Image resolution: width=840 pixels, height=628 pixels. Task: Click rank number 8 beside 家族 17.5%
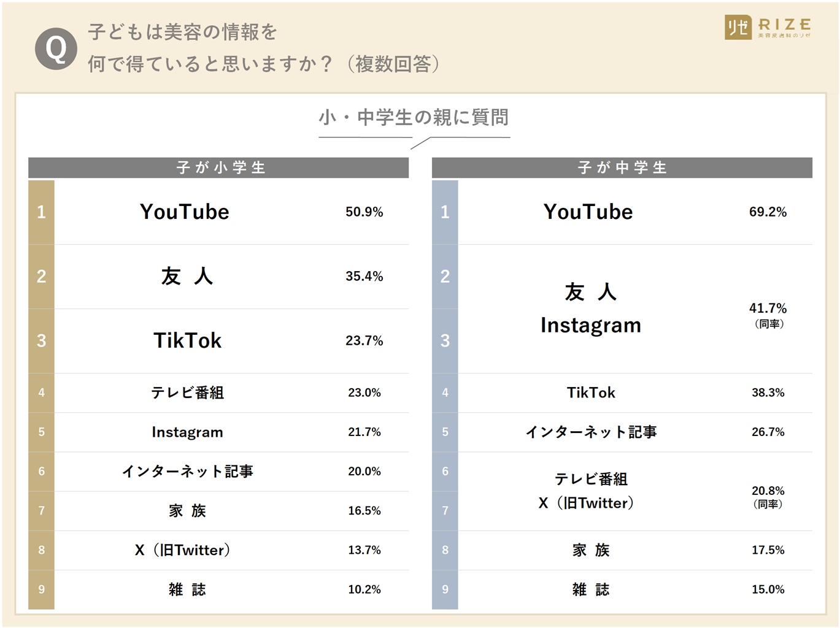(445, 550)
